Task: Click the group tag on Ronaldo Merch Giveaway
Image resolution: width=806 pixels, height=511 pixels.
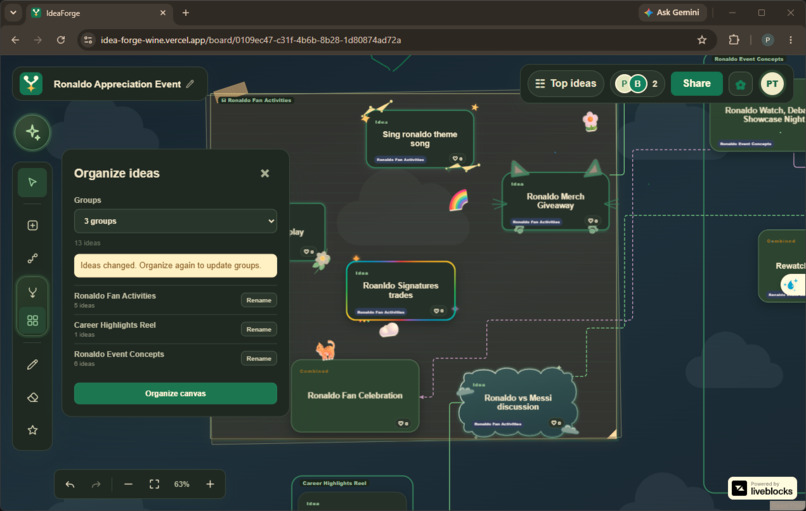Action: [x=536, y=222]
